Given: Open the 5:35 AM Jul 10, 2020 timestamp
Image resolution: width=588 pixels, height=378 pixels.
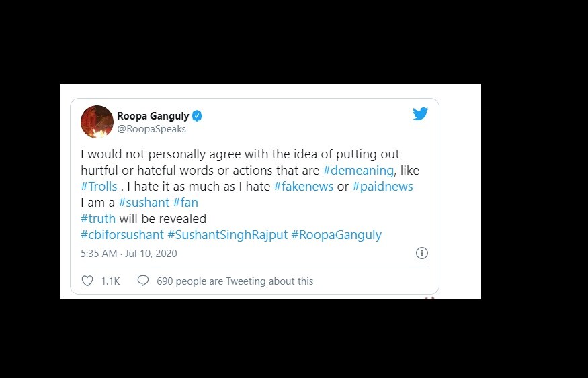Looking at the screenshot, I should [x=128, y=254].
